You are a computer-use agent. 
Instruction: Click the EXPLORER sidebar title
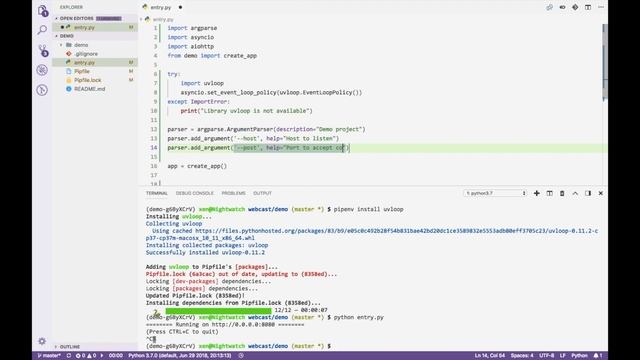coord(71,7)
